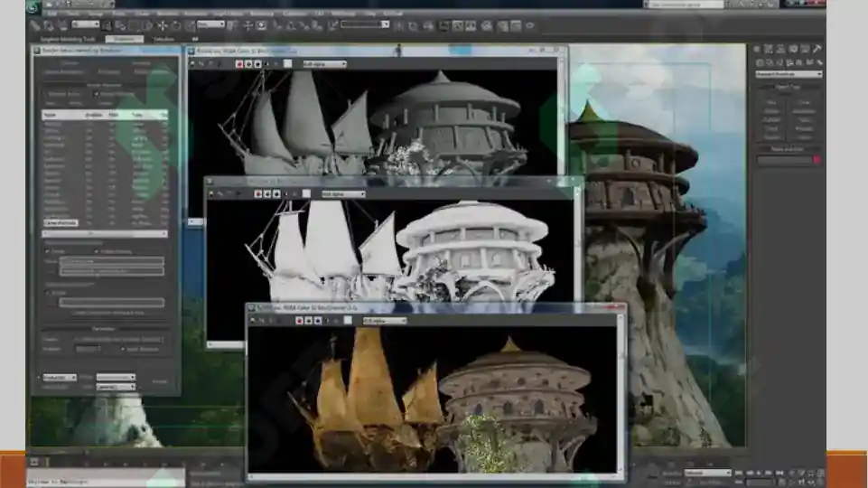Toggle Enable checkbox under Output to Combustion
Viewport: 868px width, 488px height.
[47, 293]
